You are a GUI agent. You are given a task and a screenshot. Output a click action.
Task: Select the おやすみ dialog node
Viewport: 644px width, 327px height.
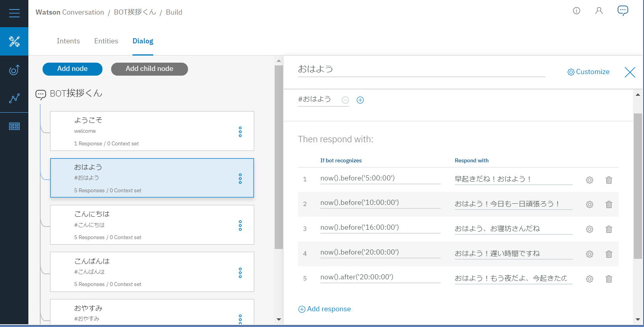[x=152, y=312]
